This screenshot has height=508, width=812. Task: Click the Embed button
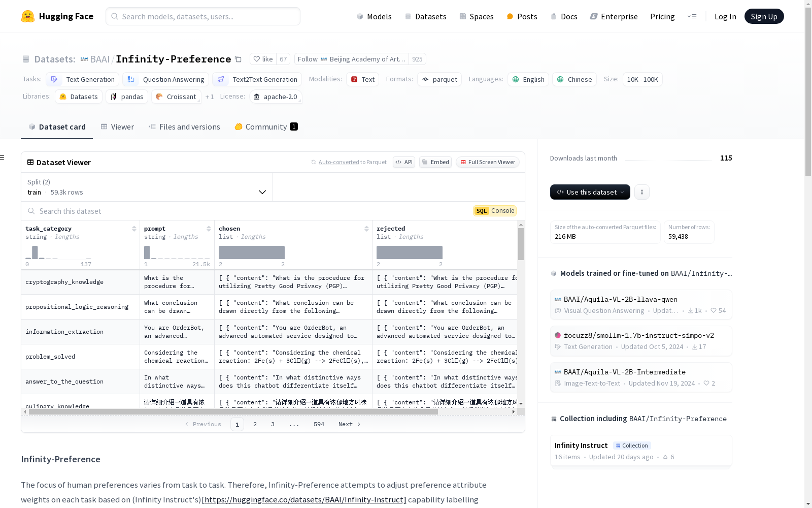[435, 162]
